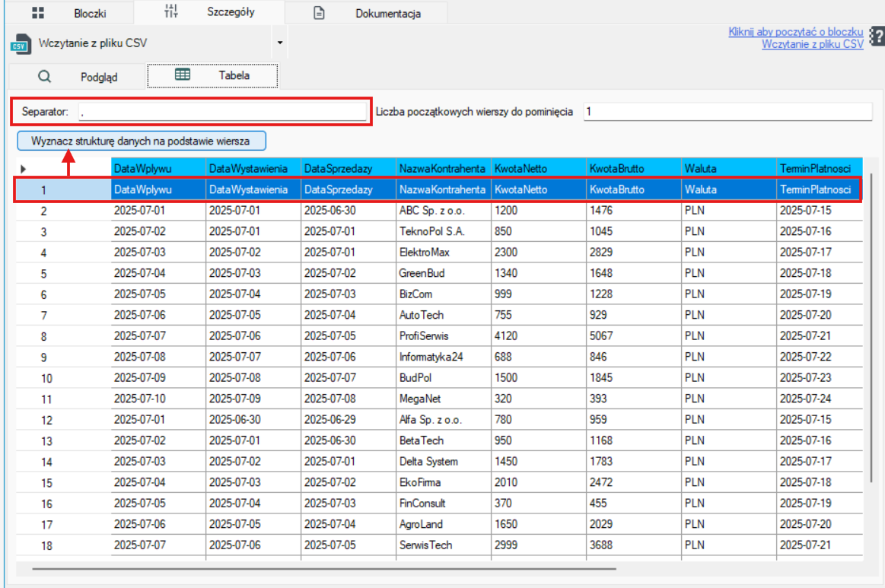Click the Waluta column header
The image size is (885, 588).
729,168
